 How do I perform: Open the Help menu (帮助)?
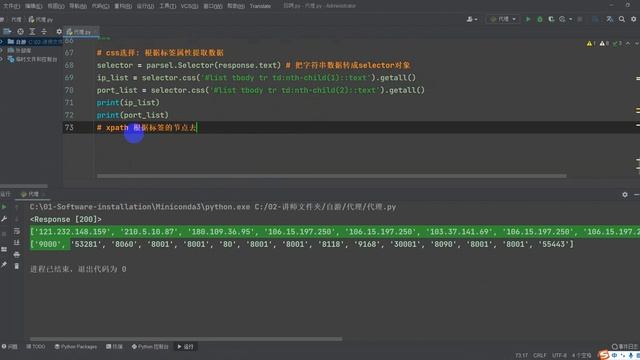click(236, 6)
